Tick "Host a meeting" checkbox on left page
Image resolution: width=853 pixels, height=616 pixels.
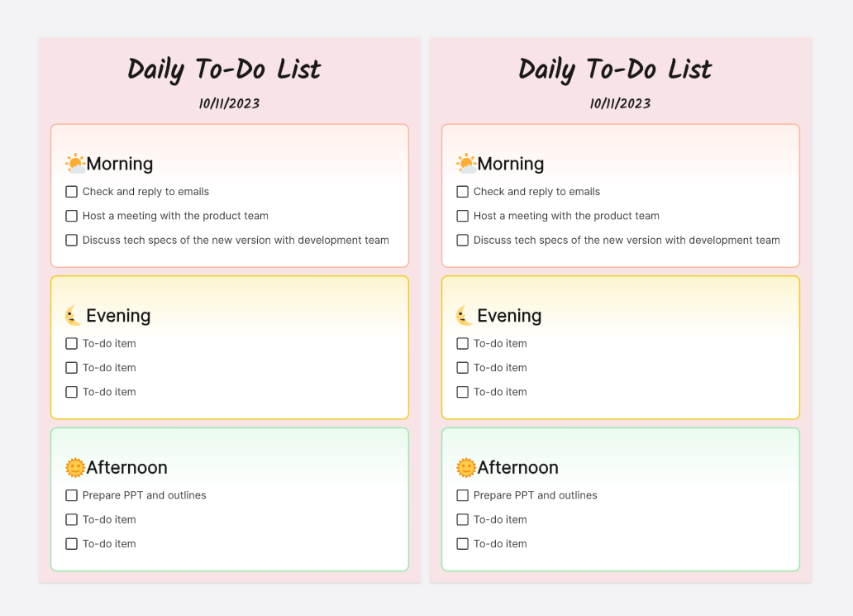(x=72, y=216)
